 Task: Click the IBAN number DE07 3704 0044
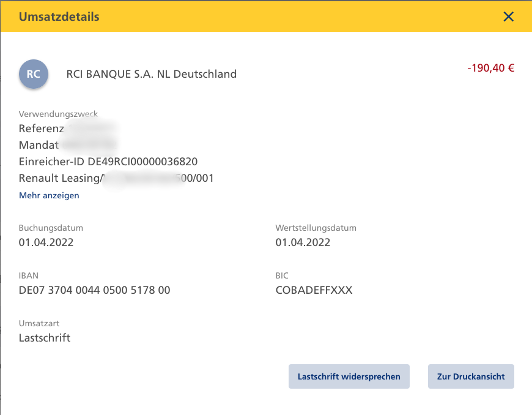(x=94, y=290)
